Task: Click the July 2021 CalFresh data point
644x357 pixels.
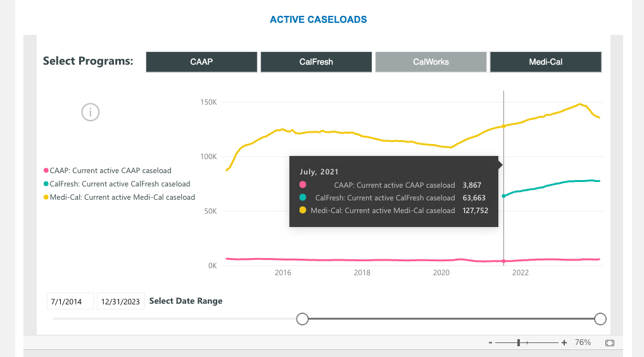Action: coord(503,196)
